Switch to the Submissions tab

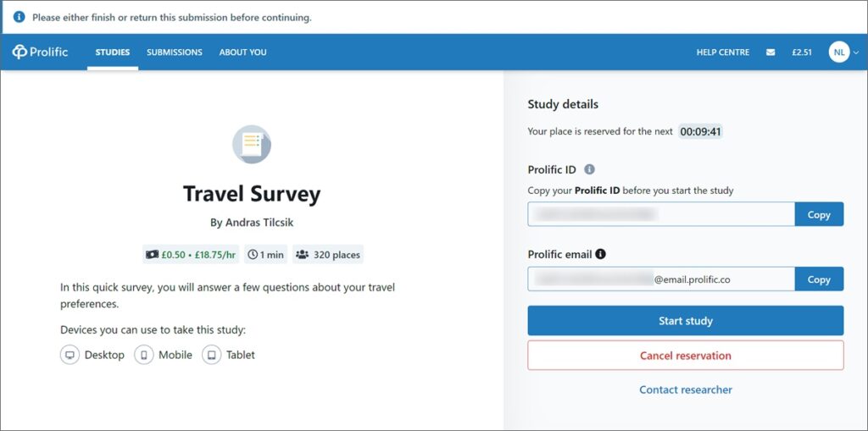[175, 52]
